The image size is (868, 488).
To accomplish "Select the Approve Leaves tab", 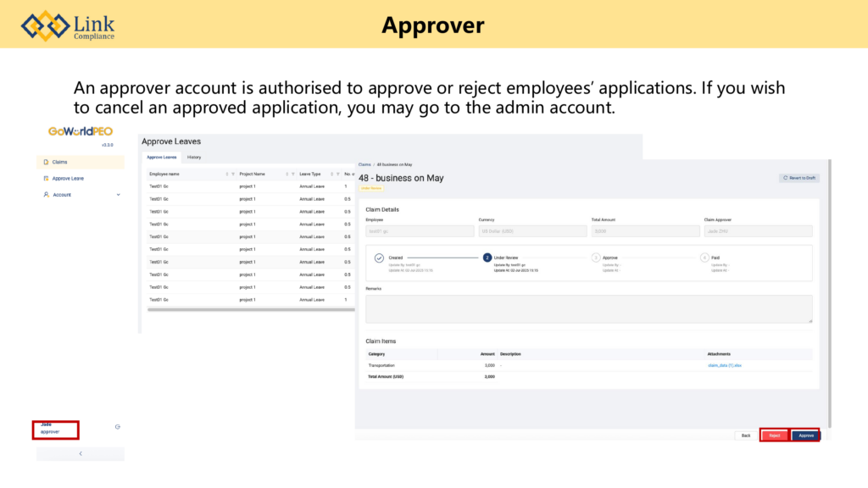I will 161,157.
